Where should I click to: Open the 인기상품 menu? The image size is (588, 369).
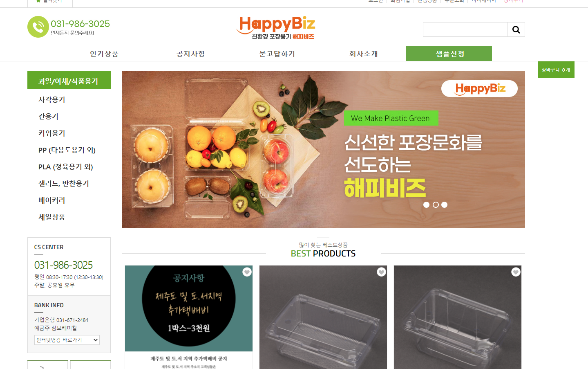coord(104,54)
